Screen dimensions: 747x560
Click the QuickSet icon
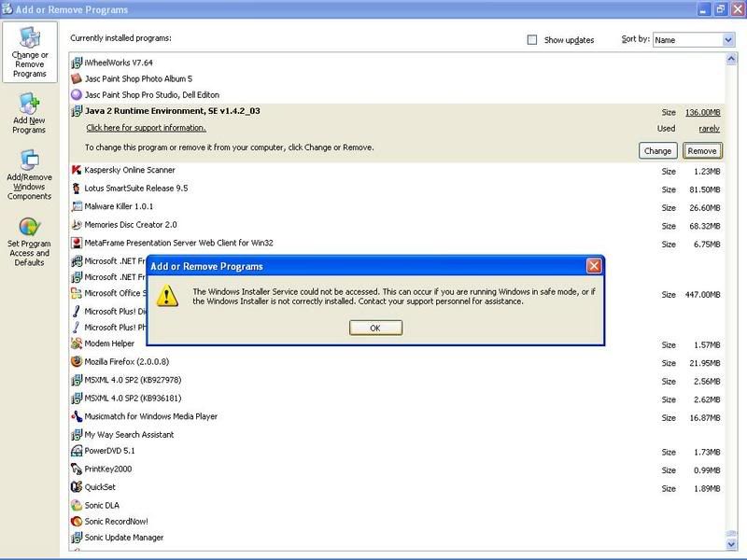point(77,487)
